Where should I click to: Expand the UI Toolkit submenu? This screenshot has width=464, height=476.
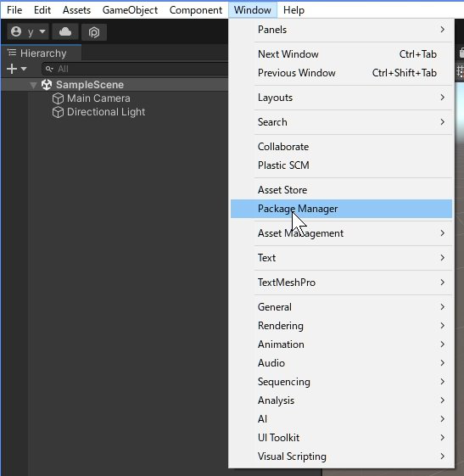point(341,438)
